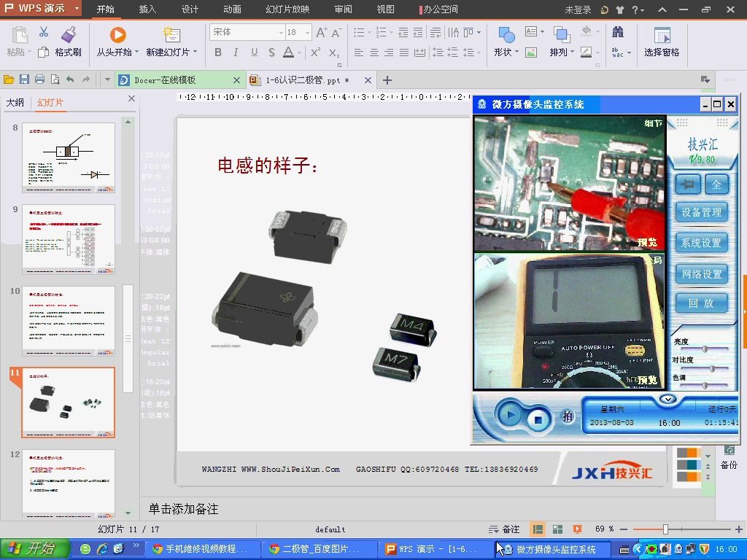
Task: Open the font size dropdown
Action: (x=306, y=32)
